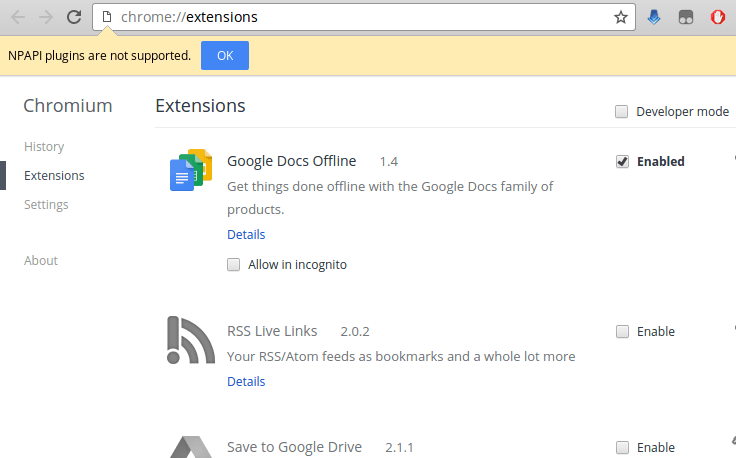Open the blue download arrow extension
This screenshot has height=458, width=736.
pyautogui.click(x=653, y=17)
